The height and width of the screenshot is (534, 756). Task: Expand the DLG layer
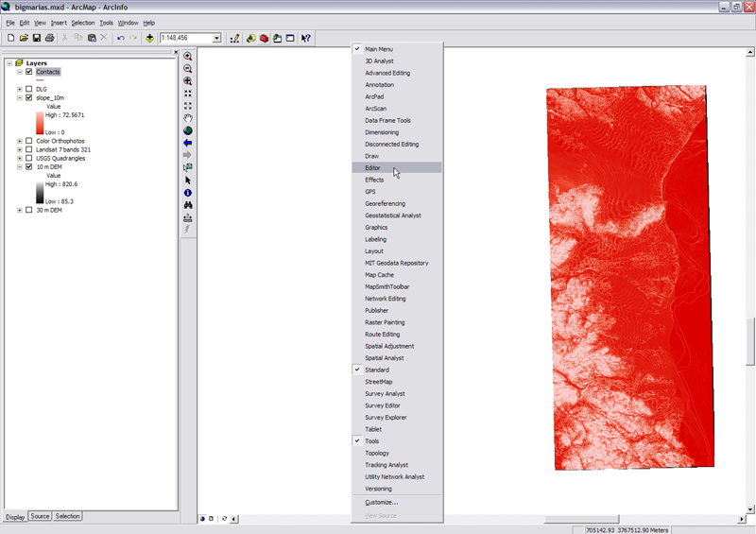click(x=20, y=89)
